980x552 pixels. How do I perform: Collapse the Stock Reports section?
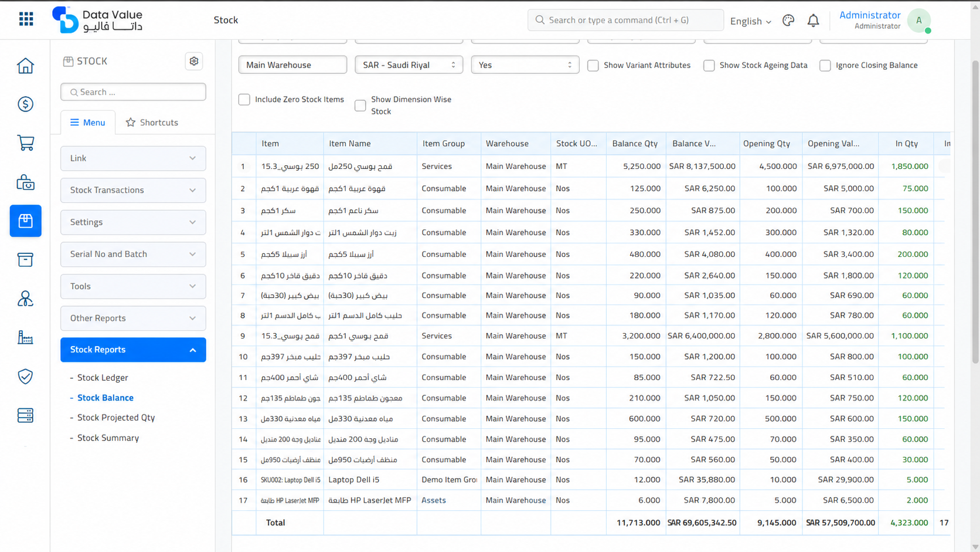tap(133, 350)
